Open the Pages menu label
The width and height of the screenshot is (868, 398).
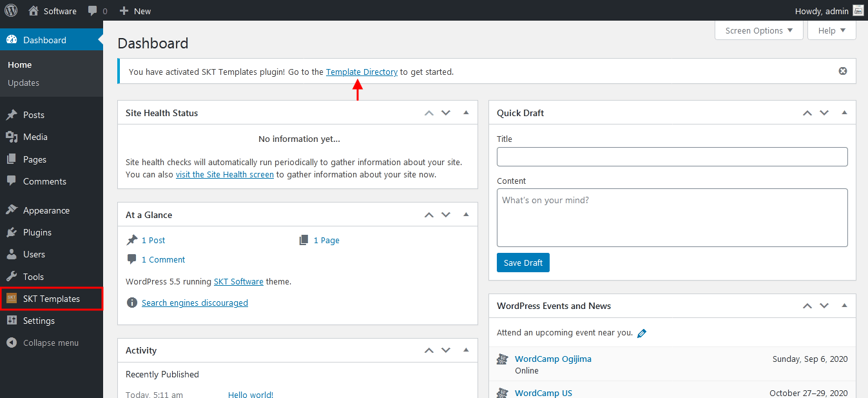tap(35, 159)
